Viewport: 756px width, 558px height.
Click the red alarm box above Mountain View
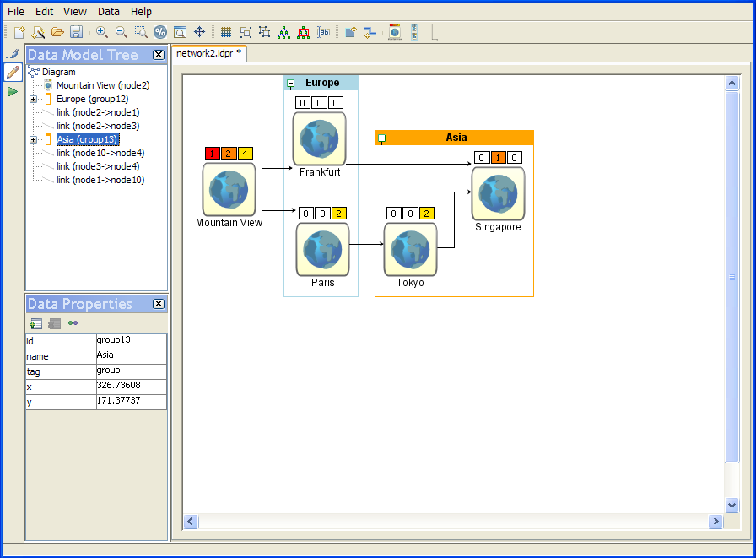212,154
